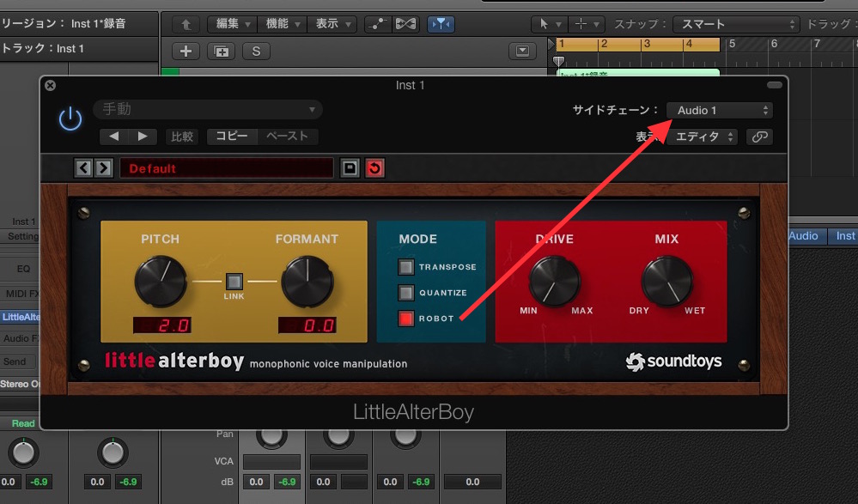This screenshot has width=858, height=504.
Task: Click the Audio FX slot
Action: point(21,338)
